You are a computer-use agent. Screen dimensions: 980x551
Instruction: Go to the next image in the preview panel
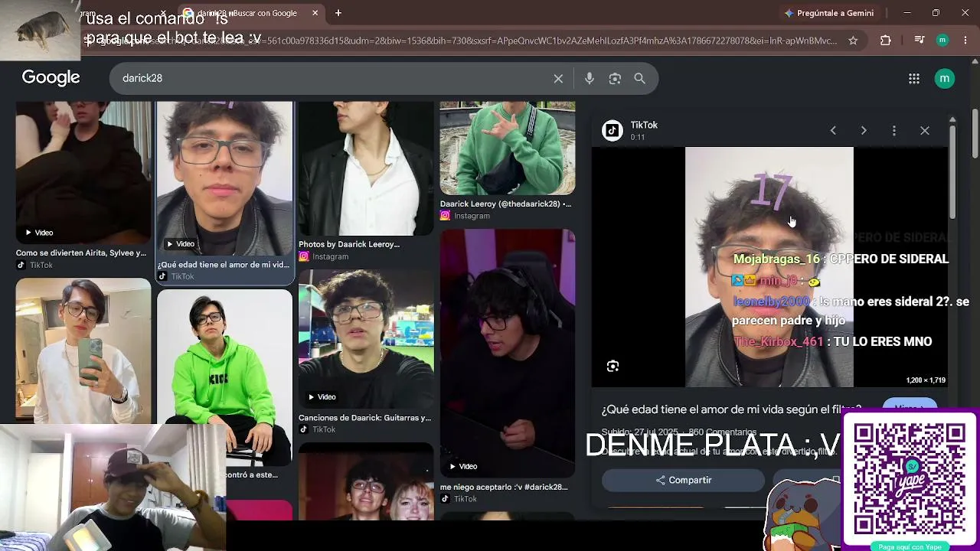click(x=864, y=131)
